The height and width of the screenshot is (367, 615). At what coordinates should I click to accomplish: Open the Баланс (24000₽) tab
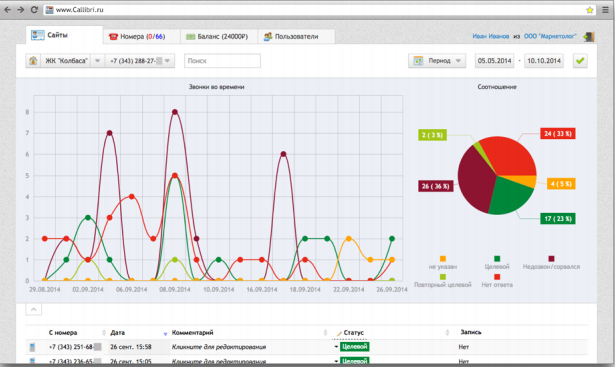[x=219, y=36]
